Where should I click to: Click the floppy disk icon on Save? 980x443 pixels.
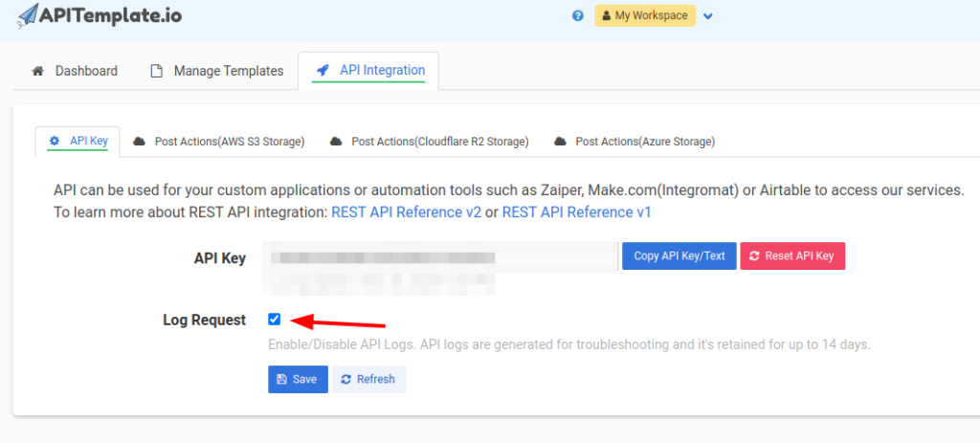282,379
